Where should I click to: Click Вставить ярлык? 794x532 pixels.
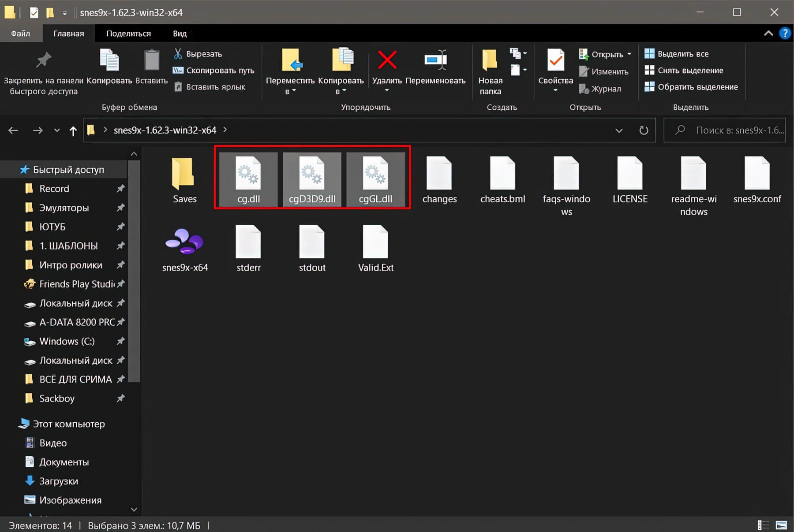tap(209, 87)
